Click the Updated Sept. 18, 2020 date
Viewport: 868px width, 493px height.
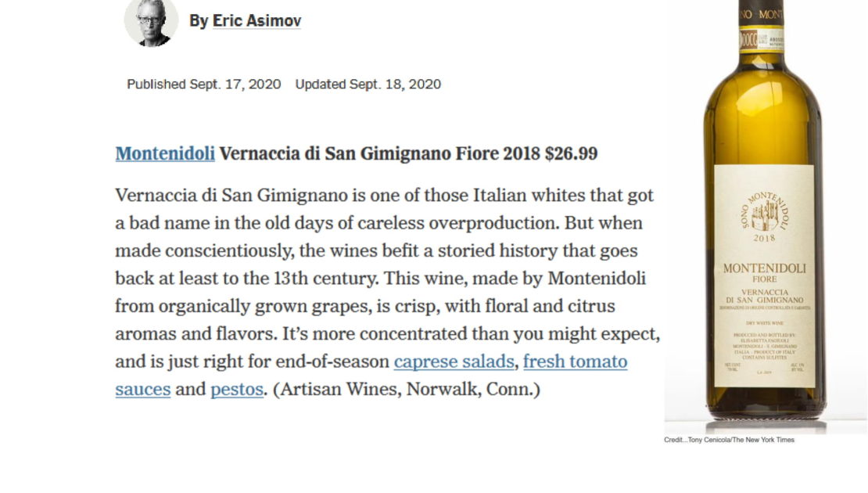click(368, 85)
